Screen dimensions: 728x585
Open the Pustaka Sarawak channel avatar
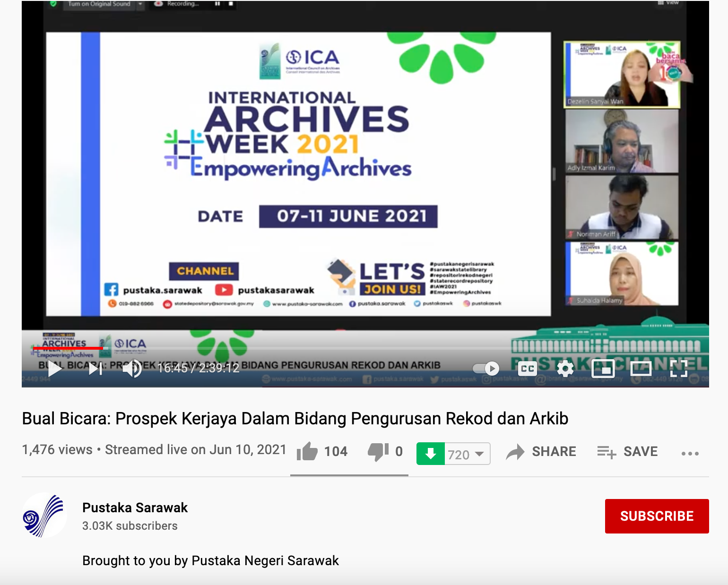click(44, 515)
